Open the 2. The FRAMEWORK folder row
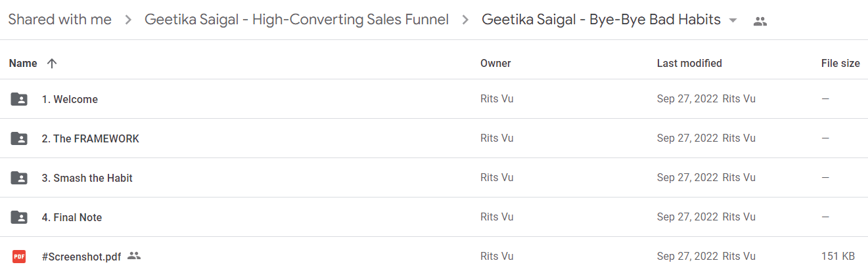 [434, 138]
